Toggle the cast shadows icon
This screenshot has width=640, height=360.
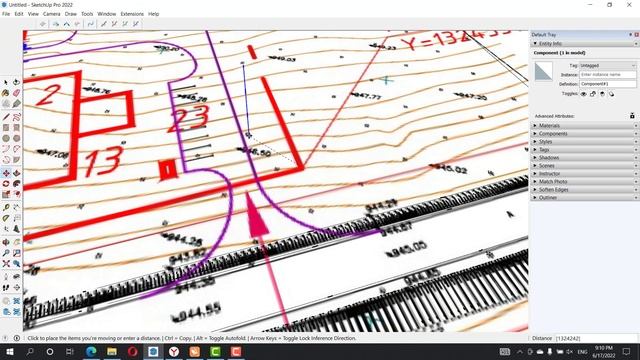pos(611,94)
